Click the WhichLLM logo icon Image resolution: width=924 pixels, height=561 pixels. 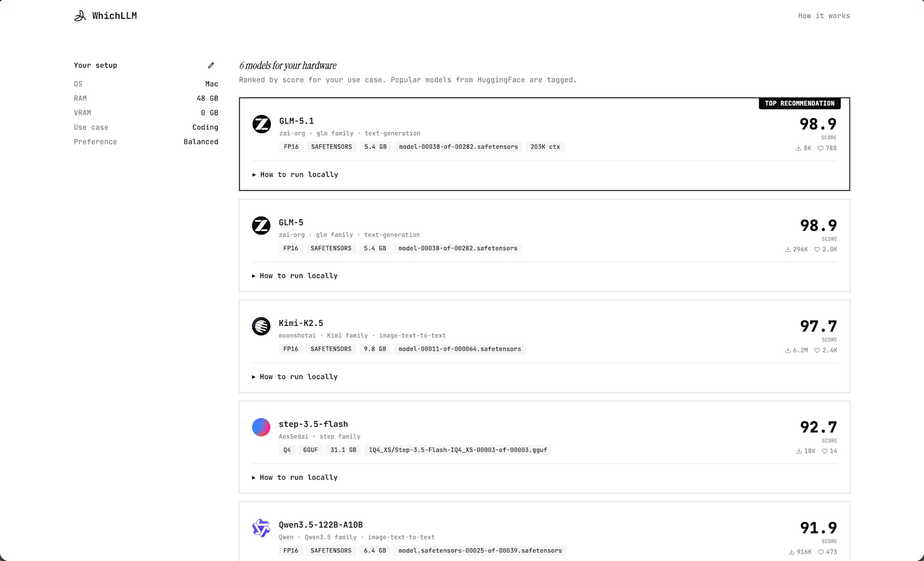pos(80,15)
